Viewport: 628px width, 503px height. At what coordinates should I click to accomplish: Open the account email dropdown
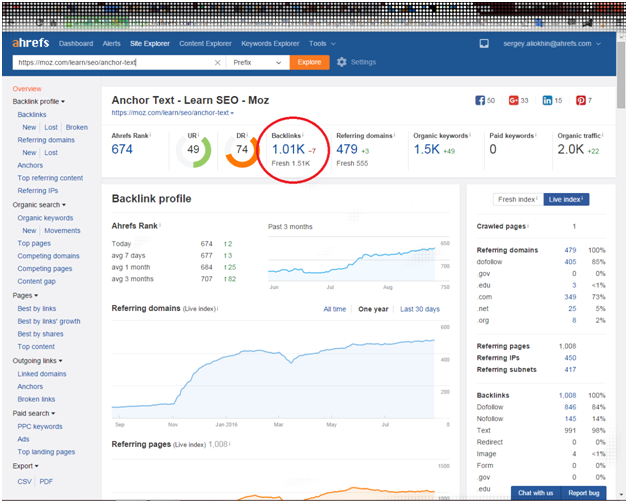click(x=552, y=43)
